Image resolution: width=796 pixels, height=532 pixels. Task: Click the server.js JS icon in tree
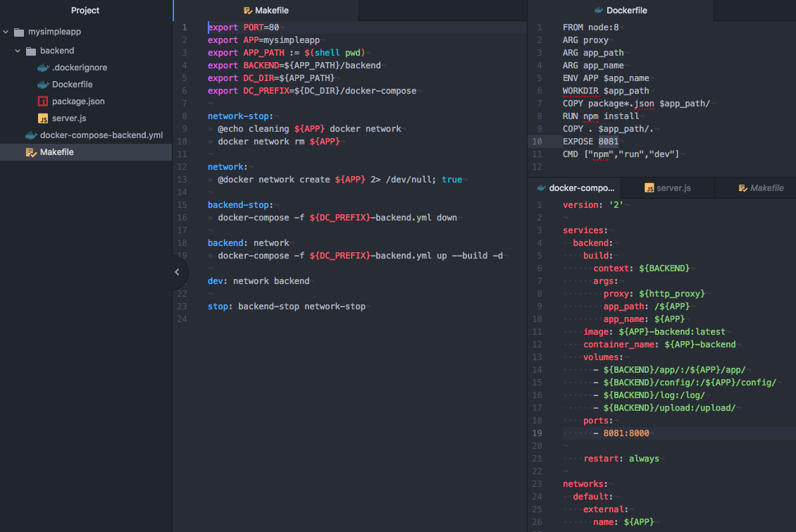(43, 118)
